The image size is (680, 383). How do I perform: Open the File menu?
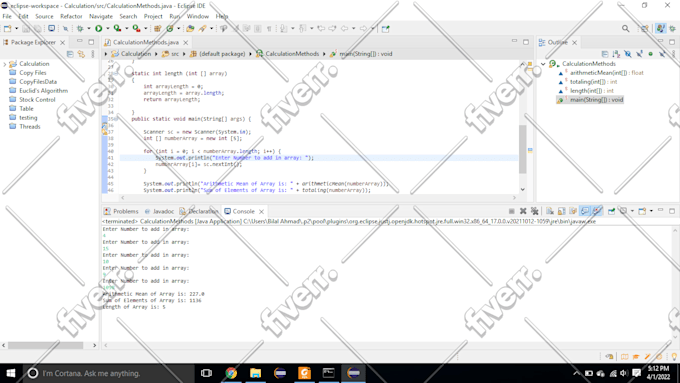coord(7,16)
